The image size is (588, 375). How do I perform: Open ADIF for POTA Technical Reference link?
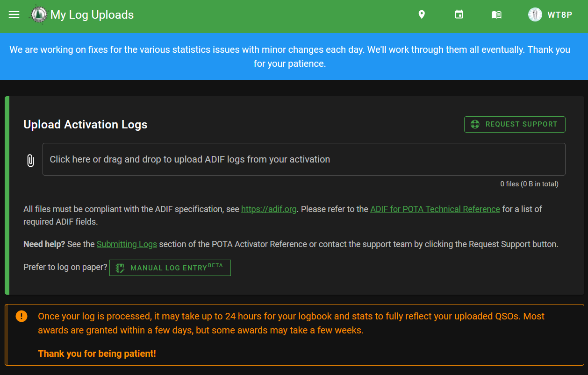pos(435,209)
